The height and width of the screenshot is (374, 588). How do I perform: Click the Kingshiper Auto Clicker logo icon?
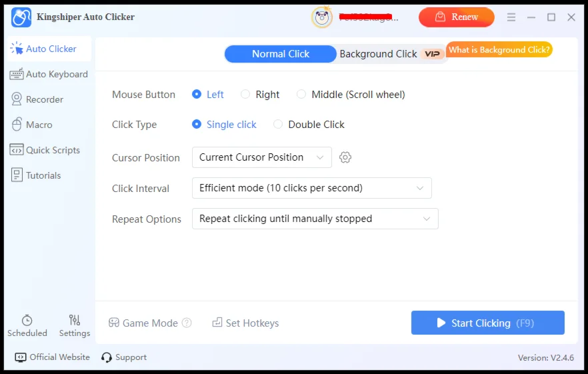tap(21, 17)
